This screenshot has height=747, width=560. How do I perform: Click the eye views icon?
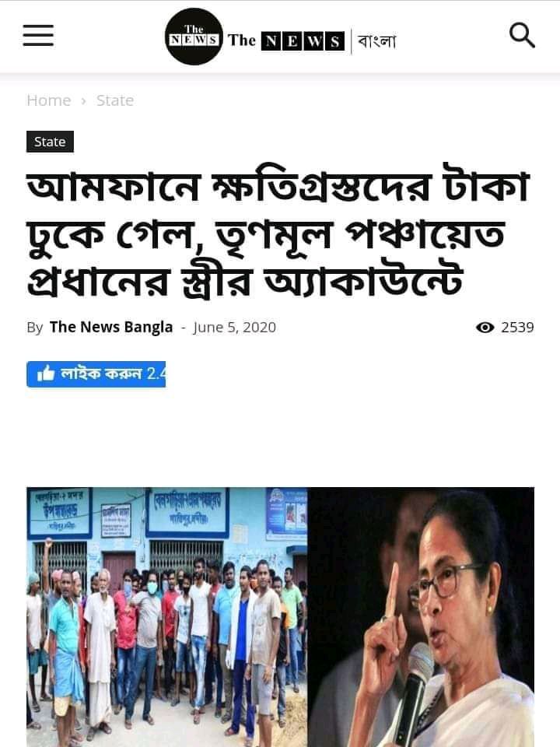point(485,328)
